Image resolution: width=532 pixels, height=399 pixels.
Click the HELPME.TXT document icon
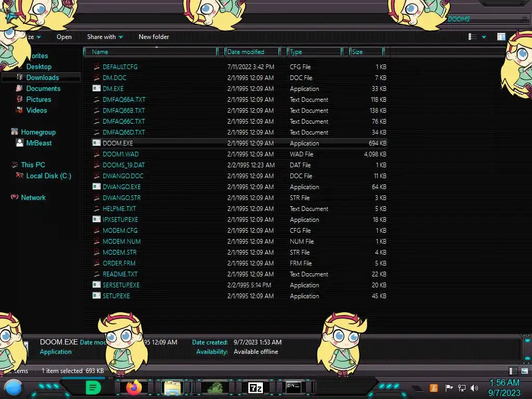click(x=97, y=208)
